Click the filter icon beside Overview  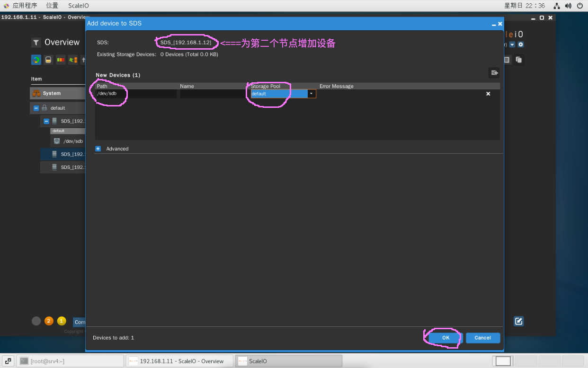(36, 43)
